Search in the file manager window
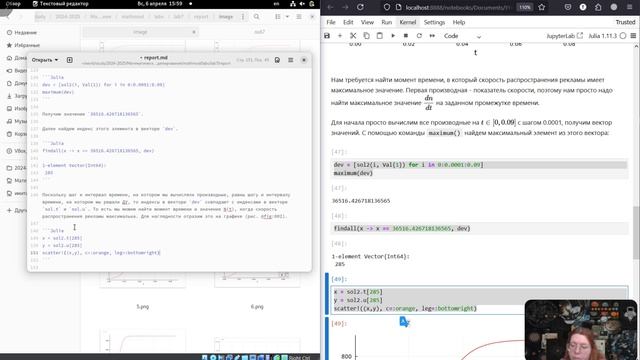Image resolution: width=640 pixels, height=360 pixels. (256, 17)
